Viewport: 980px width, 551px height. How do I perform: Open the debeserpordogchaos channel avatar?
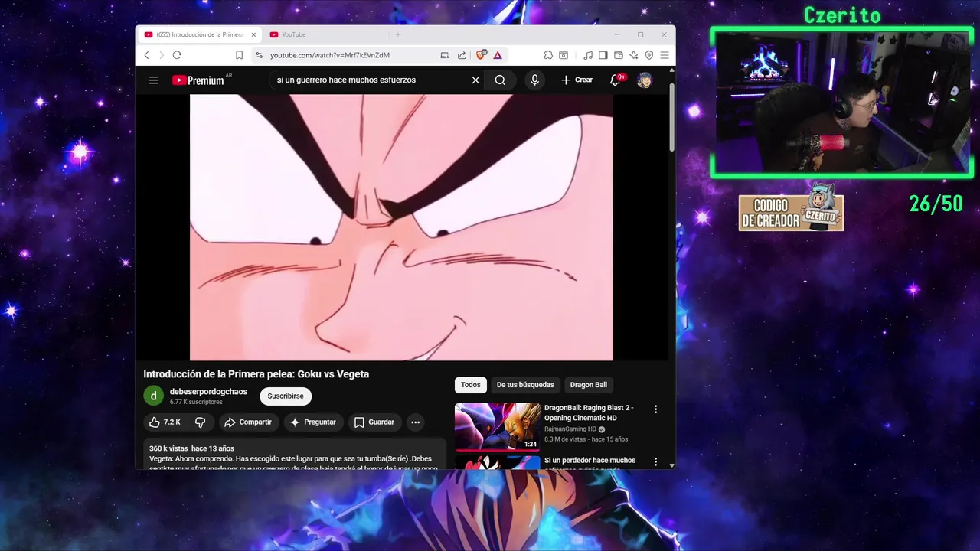(153, 396)
